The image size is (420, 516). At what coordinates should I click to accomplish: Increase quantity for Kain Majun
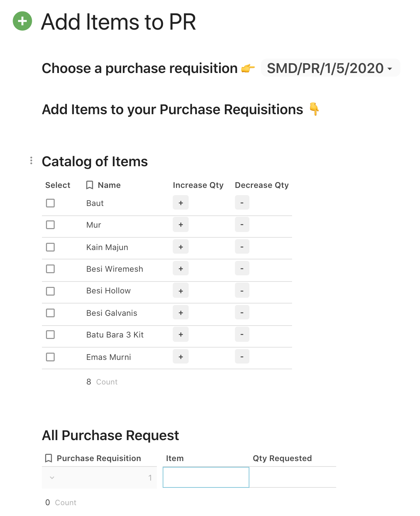(181, 247)
